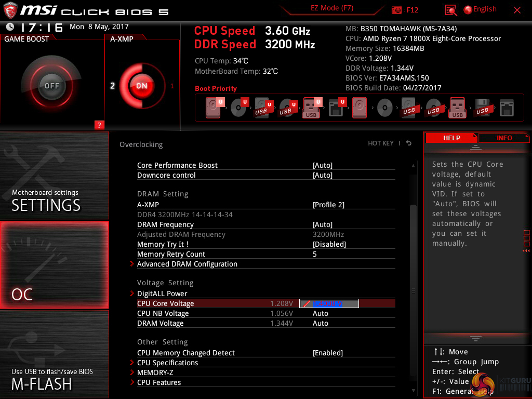Select the legacy USB key boot icon
The width and height of the screenshot is (532, 399).
(457, 108)
